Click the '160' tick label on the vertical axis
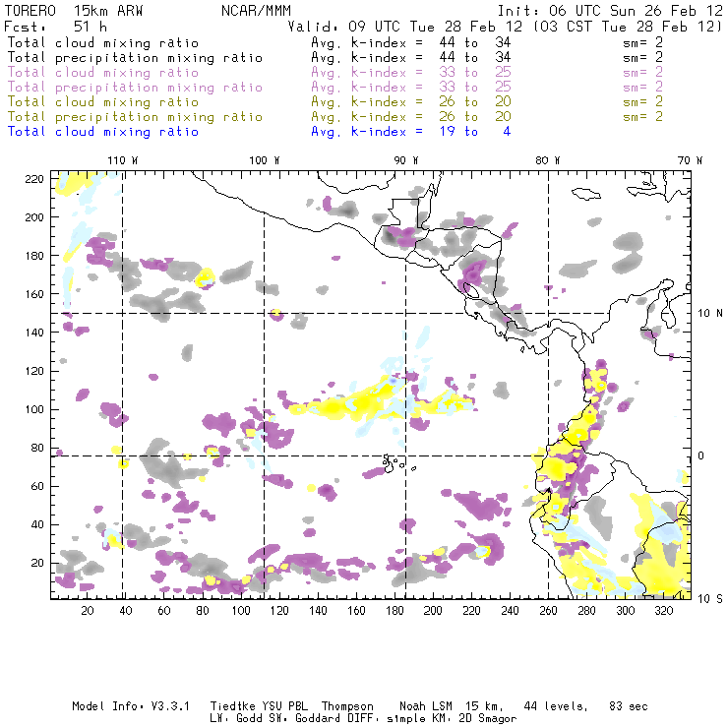This screenshot has width=728, height=728. coord(34,294)
